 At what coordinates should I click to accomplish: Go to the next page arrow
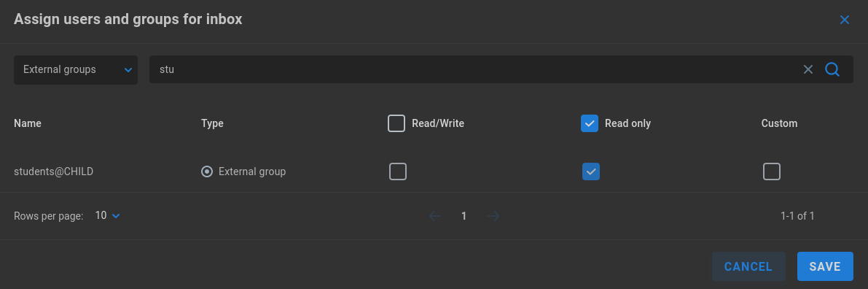point(493,216)
